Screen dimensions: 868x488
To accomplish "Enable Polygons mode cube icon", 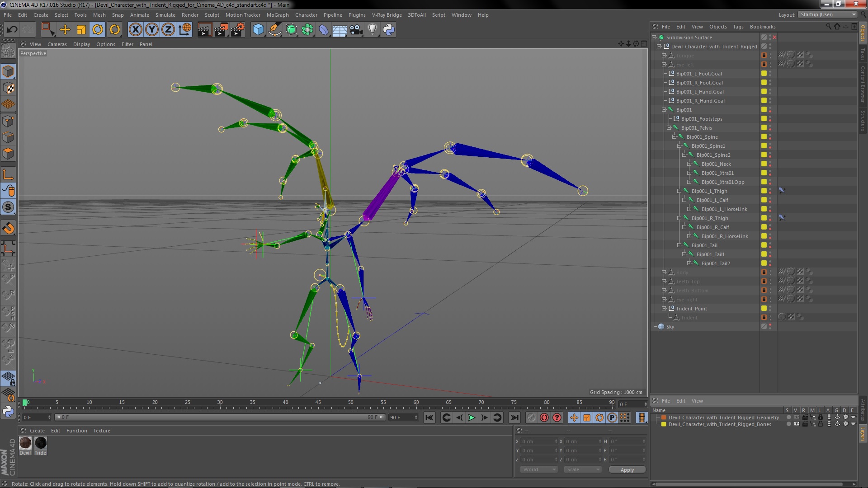I will pos(8,154).
